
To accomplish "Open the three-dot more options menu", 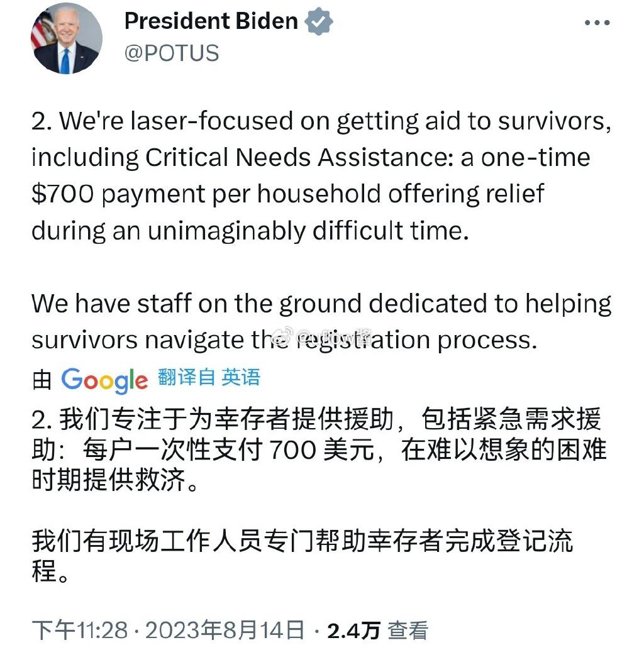I will [597, 22].
